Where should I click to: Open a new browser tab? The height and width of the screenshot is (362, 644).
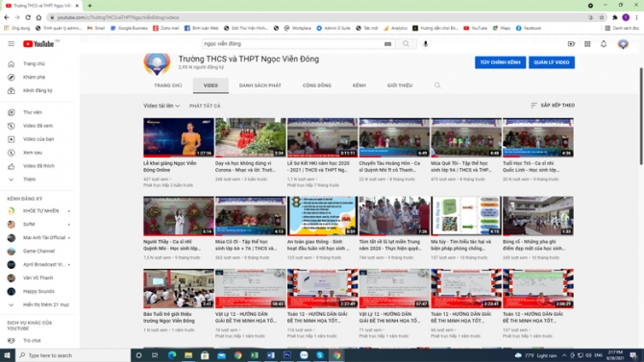[x=89, y=6]
